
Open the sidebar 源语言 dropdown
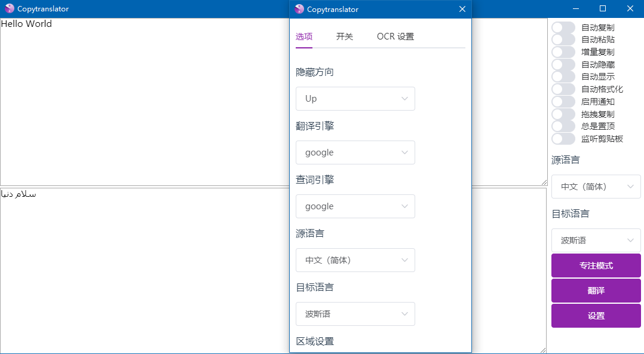point(595,187)
